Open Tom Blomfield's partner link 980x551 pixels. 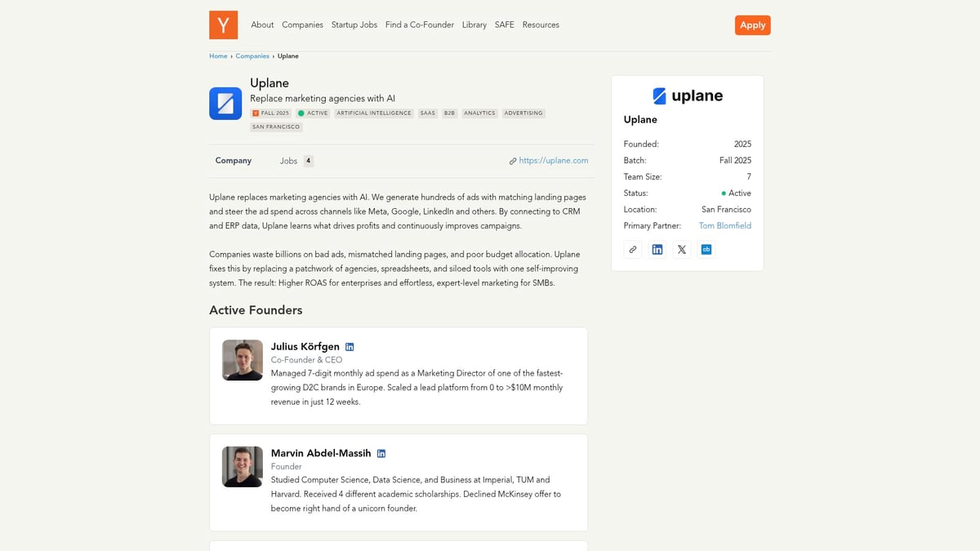pyautogui.click(x=725, y=225)
